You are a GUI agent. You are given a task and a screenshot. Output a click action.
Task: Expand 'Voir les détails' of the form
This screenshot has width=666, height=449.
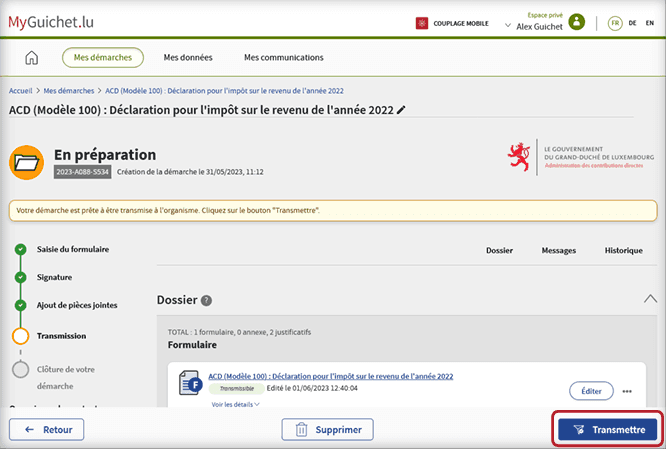click(x=236, y=404)
